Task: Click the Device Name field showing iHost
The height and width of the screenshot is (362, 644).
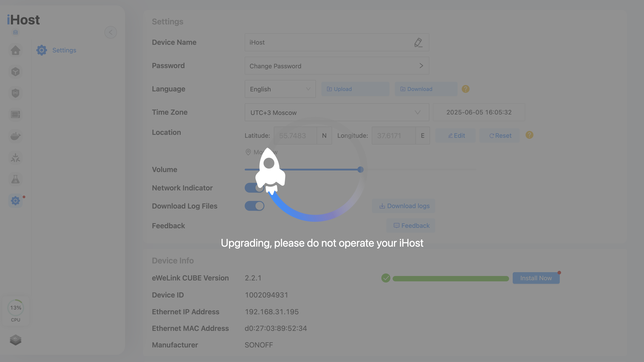Action: tap(337, 43)
